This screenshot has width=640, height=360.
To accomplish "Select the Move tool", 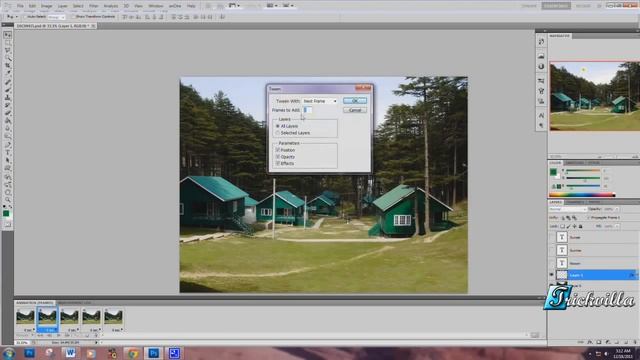I will [8, 35].
